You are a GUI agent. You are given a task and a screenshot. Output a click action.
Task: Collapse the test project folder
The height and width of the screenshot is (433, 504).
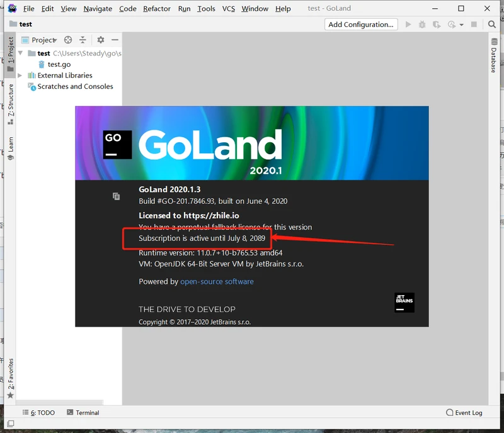(x=21, y=53)
